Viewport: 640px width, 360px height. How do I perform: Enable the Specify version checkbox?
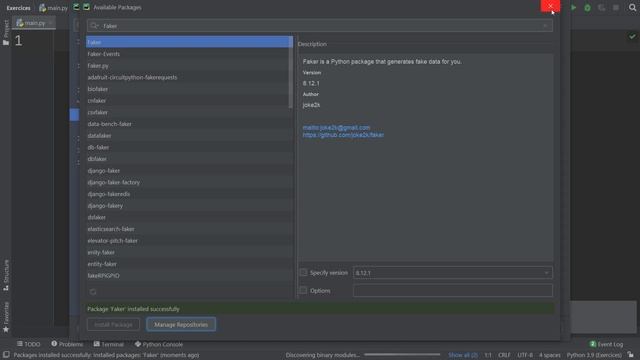(x=303, y=272)
